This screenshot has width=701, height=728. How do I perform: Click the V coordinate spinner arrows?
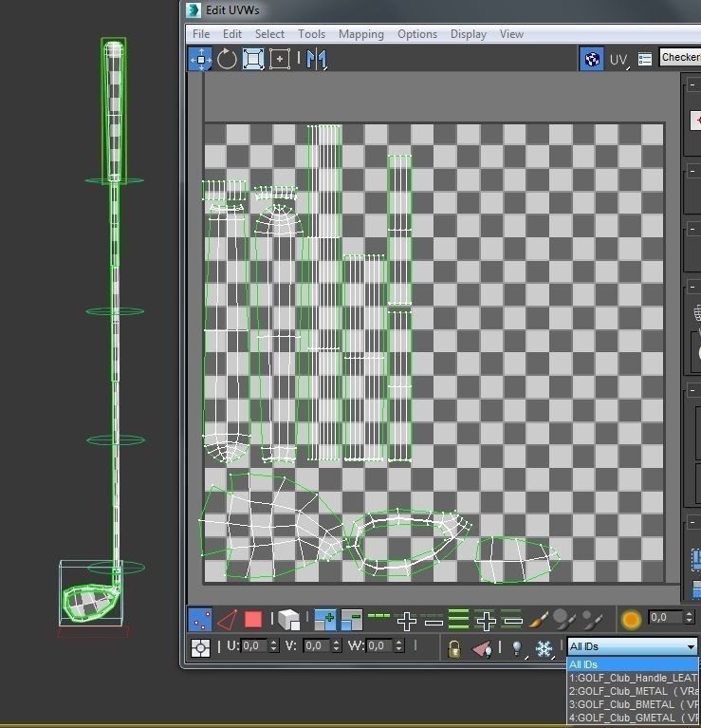337,645
